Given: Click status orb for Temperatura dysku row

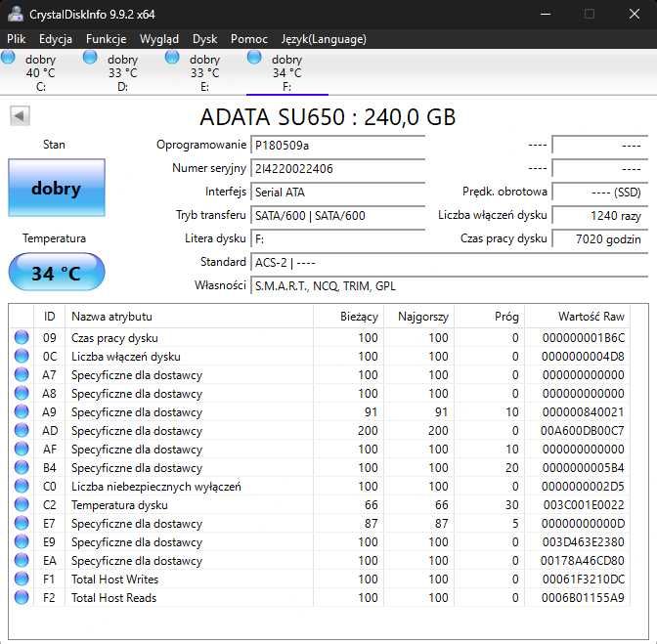Looking at the screenshot, I should point(22,504).
